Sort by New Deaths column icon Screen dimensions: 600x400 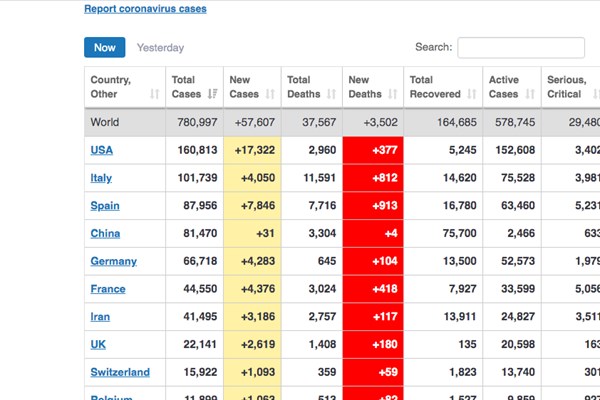(x=391, y=94)
